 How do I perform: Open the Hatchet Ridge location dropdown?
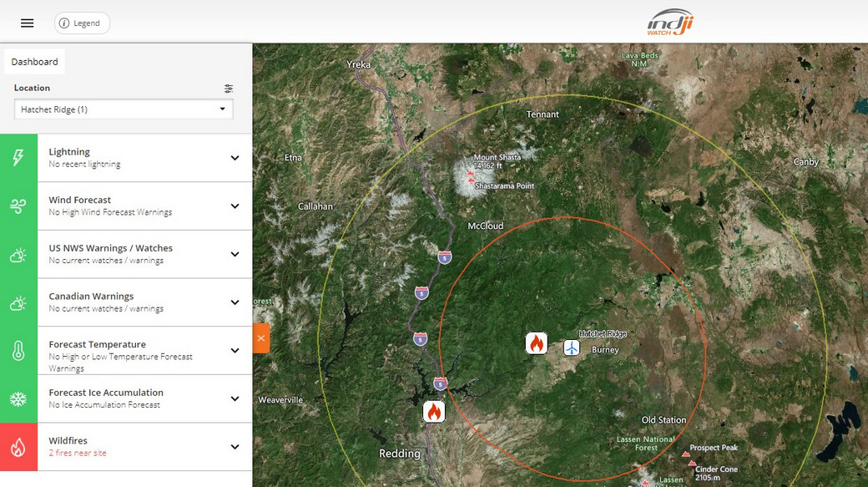124,109
